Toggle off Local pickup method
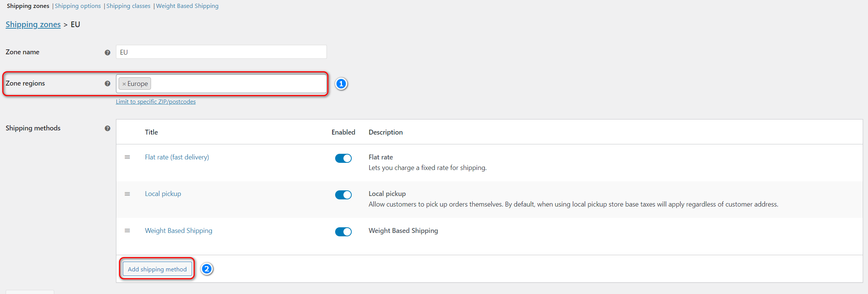This screenshot has height=294, width=868. [x=343, y=195]
